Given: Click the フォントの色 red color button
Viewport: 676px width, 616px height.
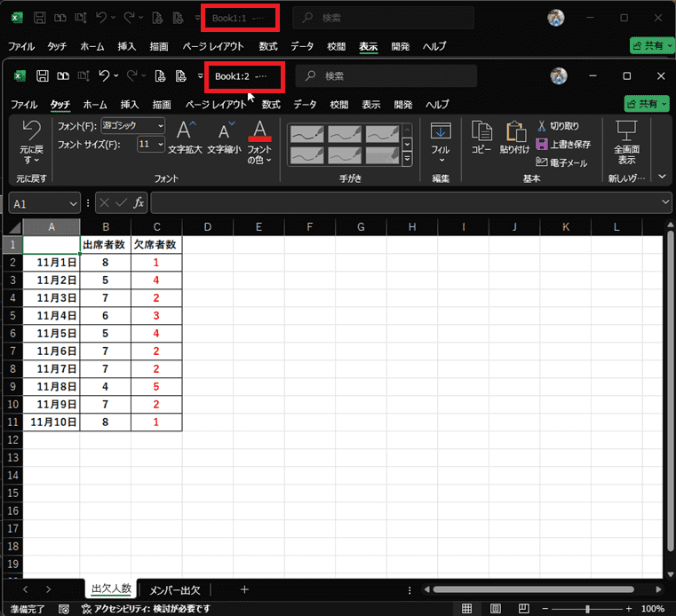Looking at the screenshot, I should click(x=259, y=133).
